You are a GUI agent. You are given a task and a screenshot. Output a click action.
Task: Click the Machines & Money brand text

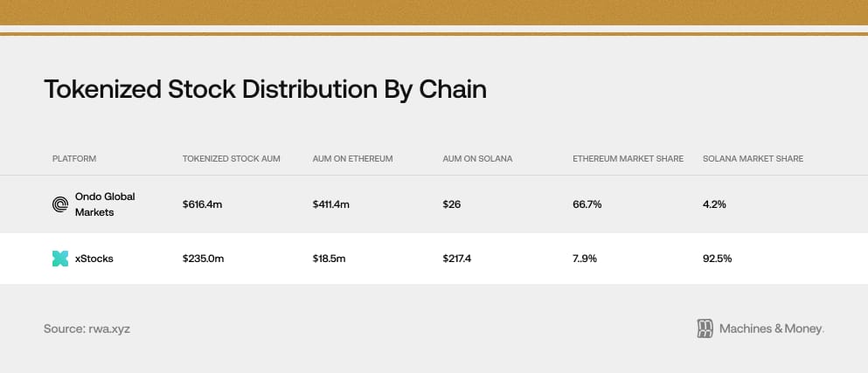[771, 328]
